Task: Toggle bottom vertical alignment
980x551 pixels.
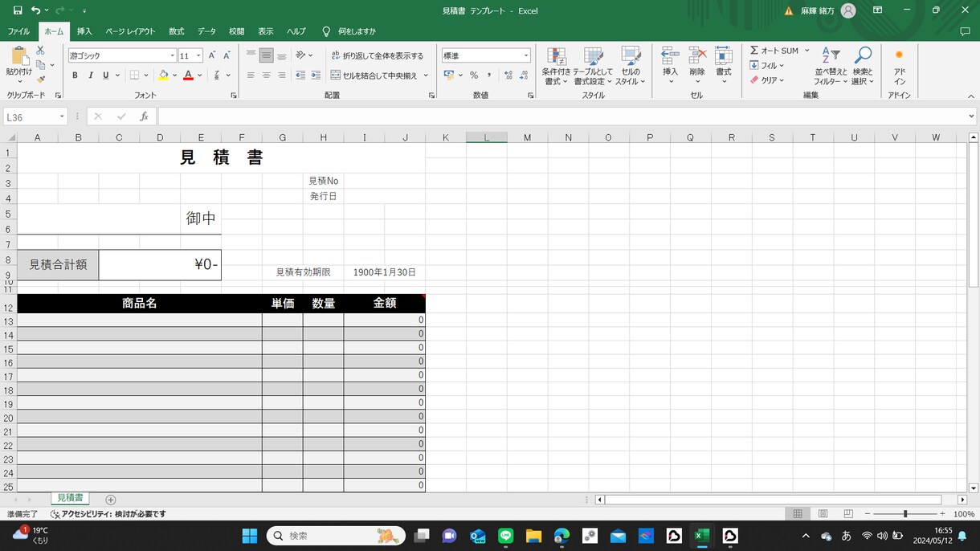Action: tap(281, 55)
